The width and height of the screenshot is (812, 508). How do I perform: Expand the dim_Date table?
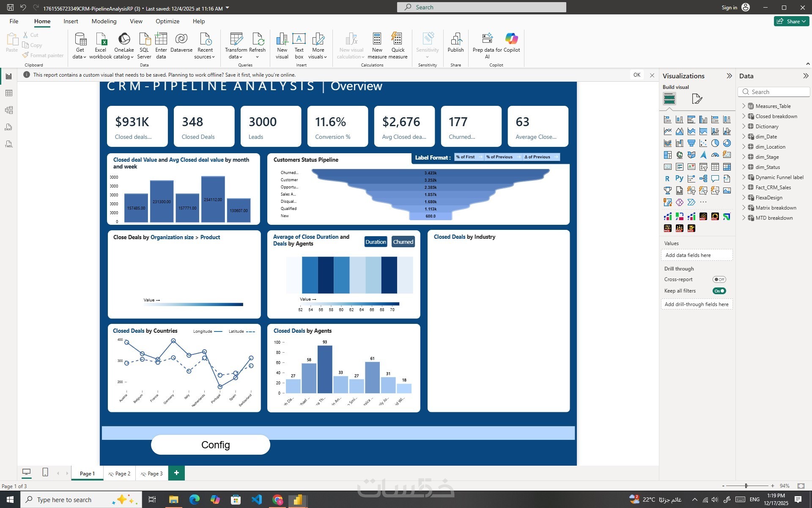[744, 136]
